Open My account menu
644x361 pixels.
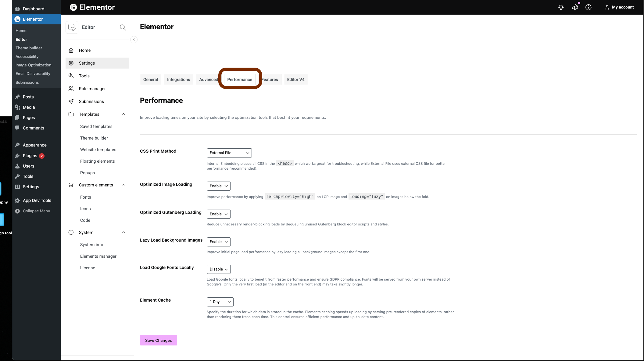coord(619,7)
